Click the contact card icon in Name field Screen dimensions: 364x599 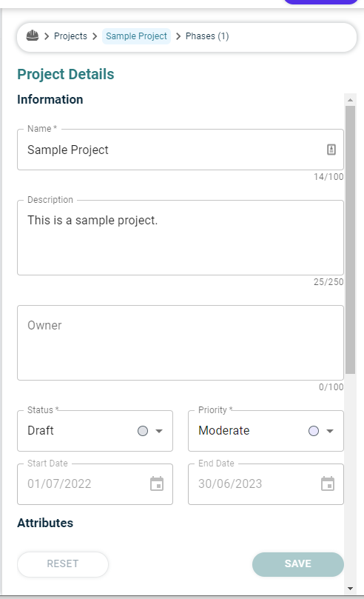point(331,150)
